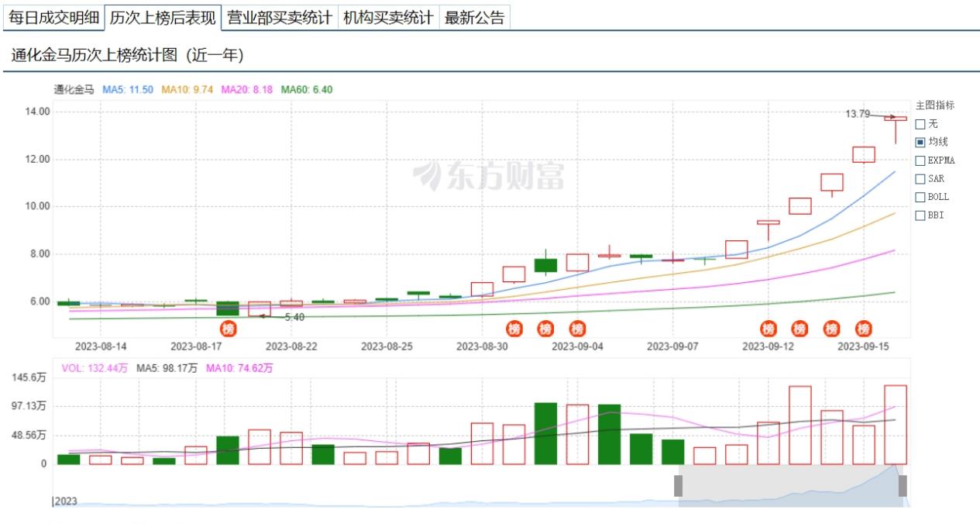Click the 5.40 low price label

tap(294, 317)
